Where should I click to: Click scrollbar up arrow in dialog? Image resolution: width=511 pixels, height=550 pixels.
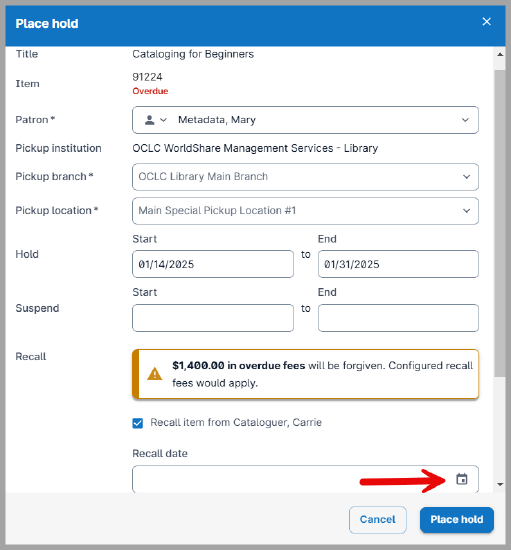pos(500,54)
